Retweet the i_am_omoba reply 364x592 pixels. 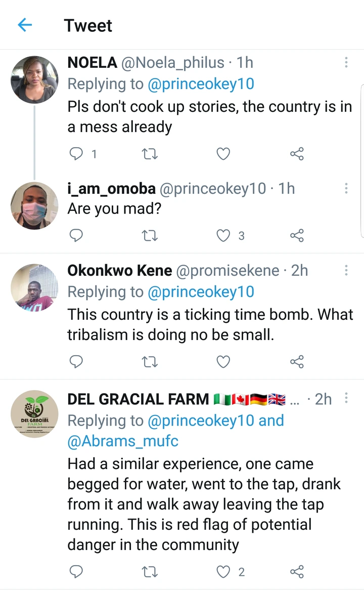tap(150, 235)
